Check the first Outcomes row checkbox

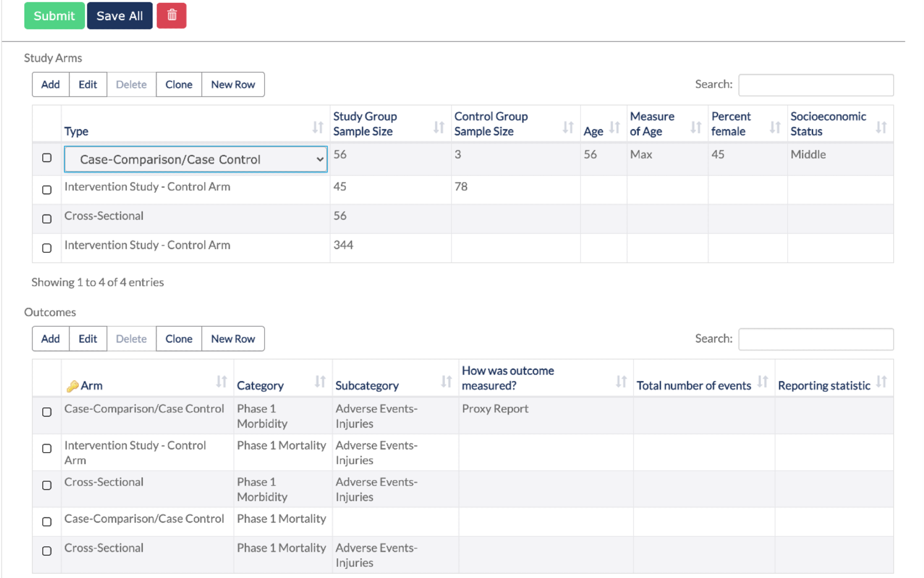(x=46, y=412)
